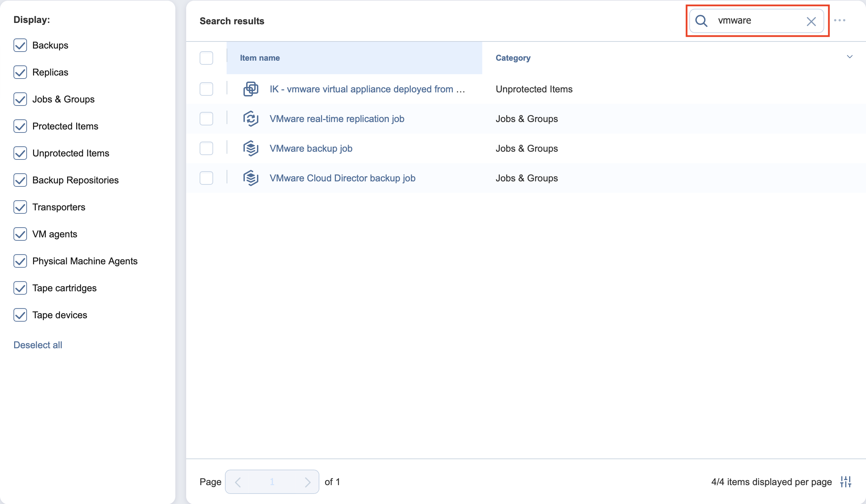Open VMware real-time replication job link
This screenshot has height=504, width=866.
(x=337, y=119)
